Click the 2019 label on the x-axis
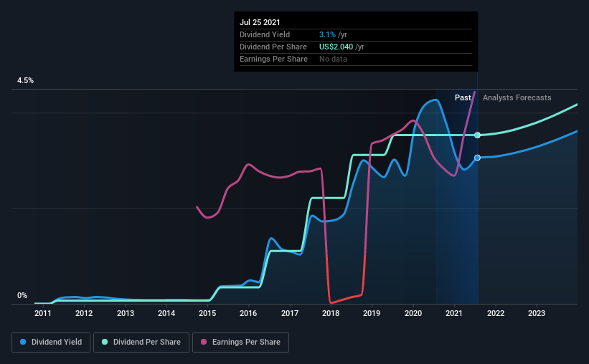 tap(372, 313)
